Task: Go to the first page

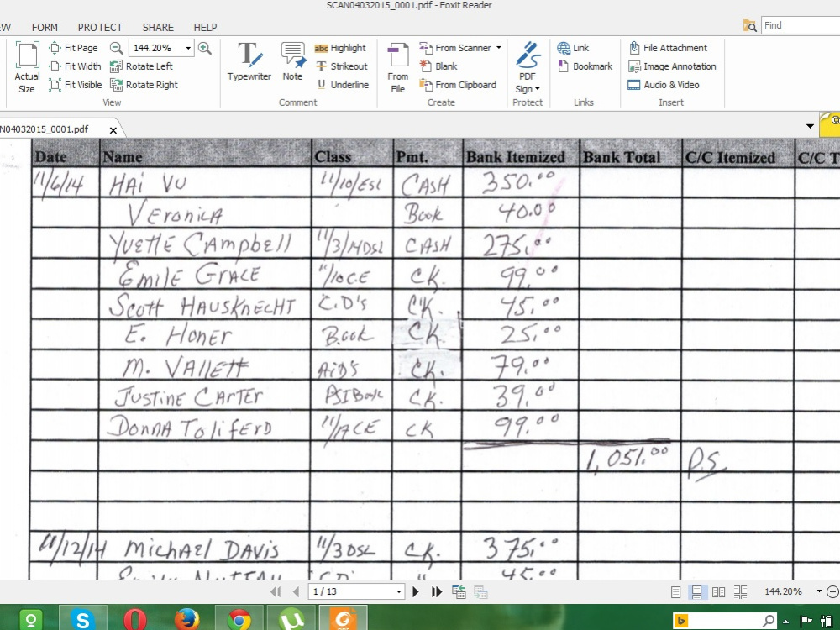Action: [x=276, y=591]
